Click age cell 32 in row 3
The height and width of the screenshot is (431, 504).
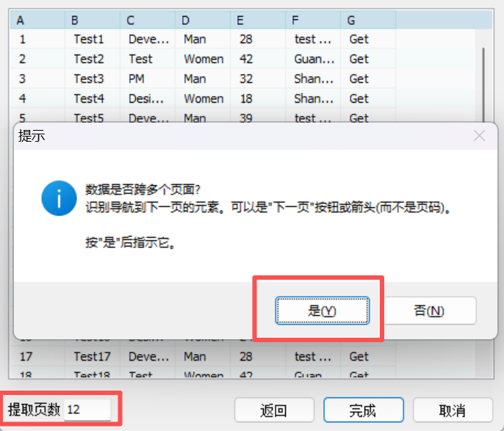point(245,79)
